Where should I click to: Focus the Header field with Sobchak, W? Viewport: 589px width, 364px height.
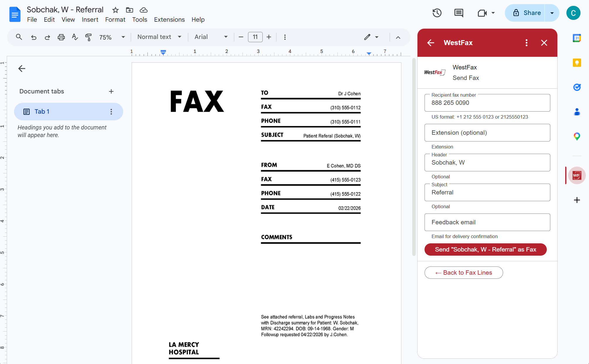(487, 163)
